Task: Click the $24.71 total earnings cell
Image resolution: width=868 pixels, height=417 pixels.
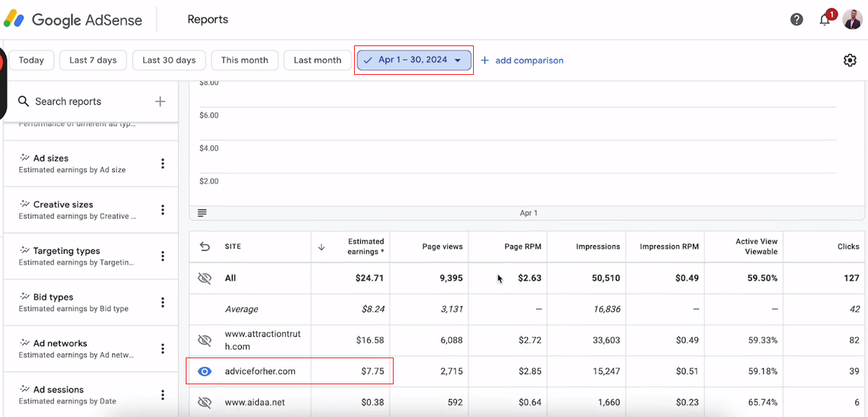Action: pyautogui.click(x=370, y=278)
